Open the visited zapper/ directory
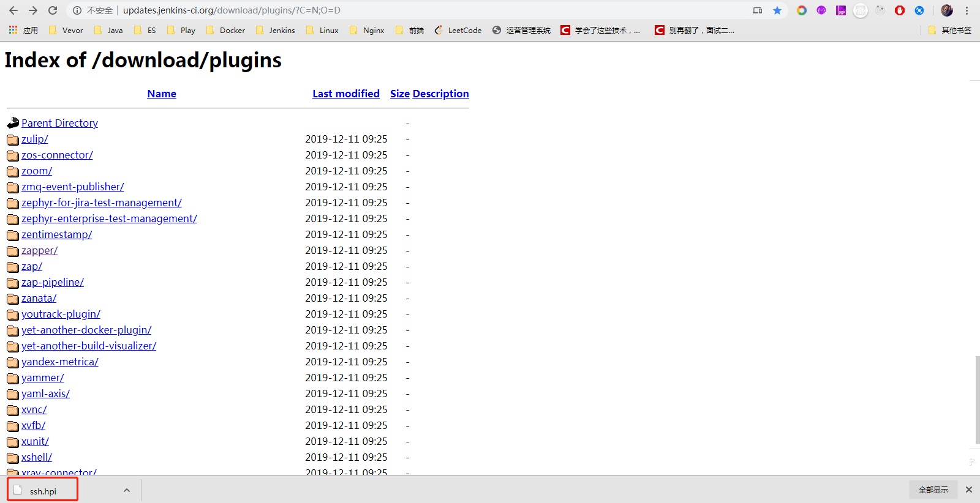This screenshot has width=980, height=503. [x=39, y=250]
